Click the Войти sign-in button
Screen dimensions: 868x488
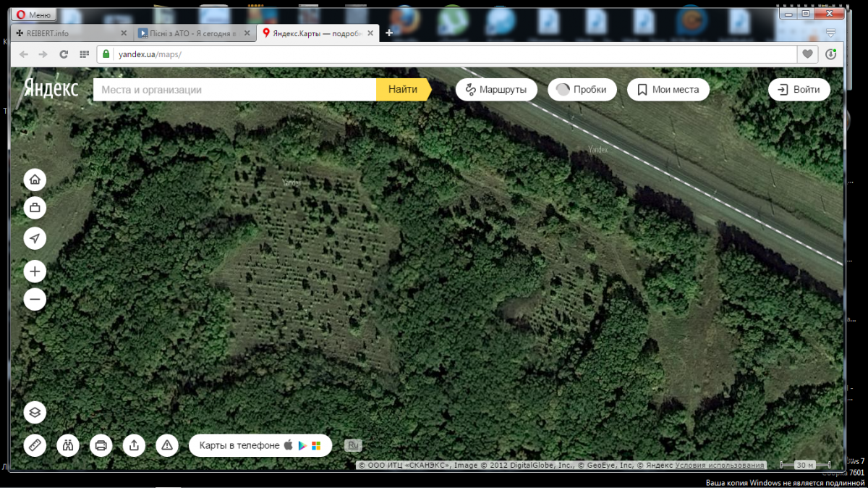(799, 90)
